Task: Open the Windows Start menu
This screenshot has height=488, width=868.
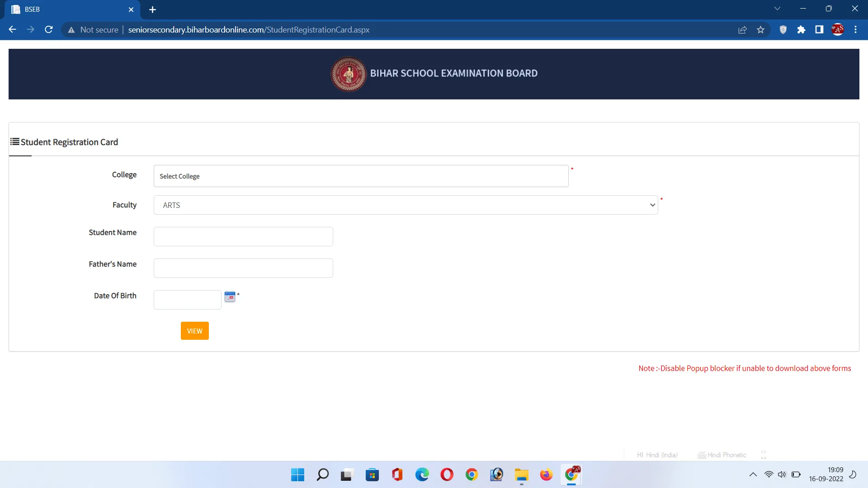Action: pos(297,475)
